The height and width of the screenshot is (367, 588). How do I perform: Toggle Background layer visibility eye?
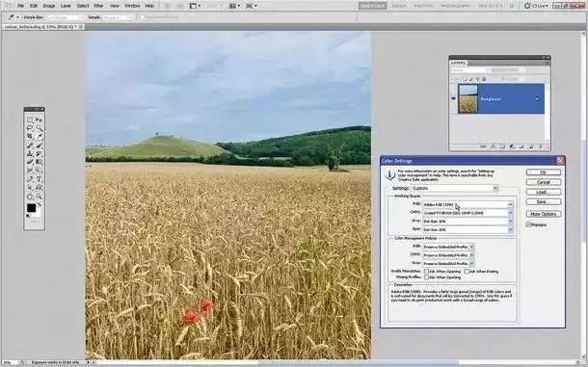coord(453,98)
